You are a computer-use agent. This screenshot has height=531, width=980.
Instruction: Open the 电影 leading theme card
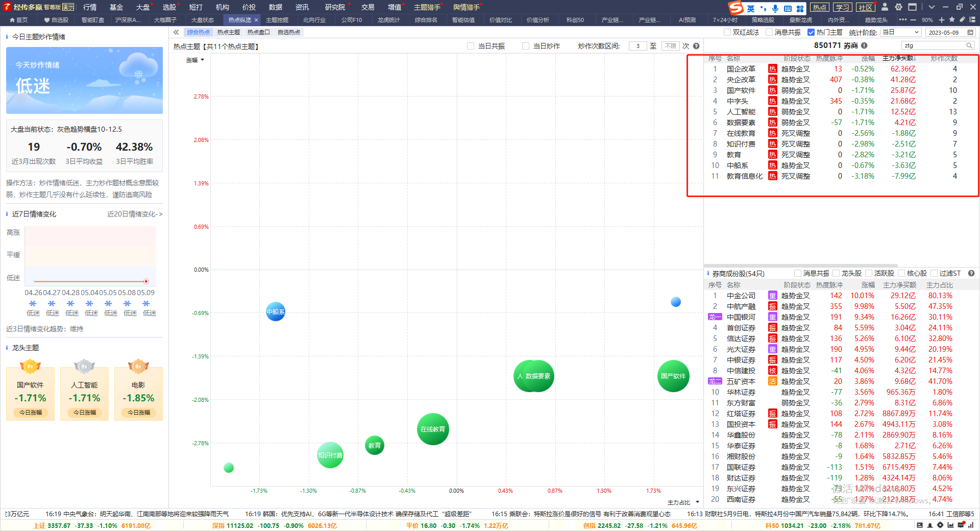[138, 394]
